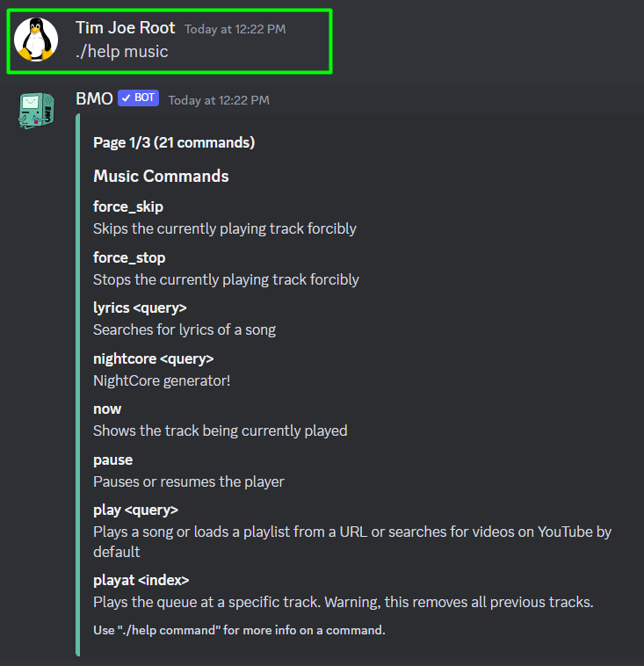Click the lyrics <query> command name
The width and height of the screenshot is (644, 666).
141,308
